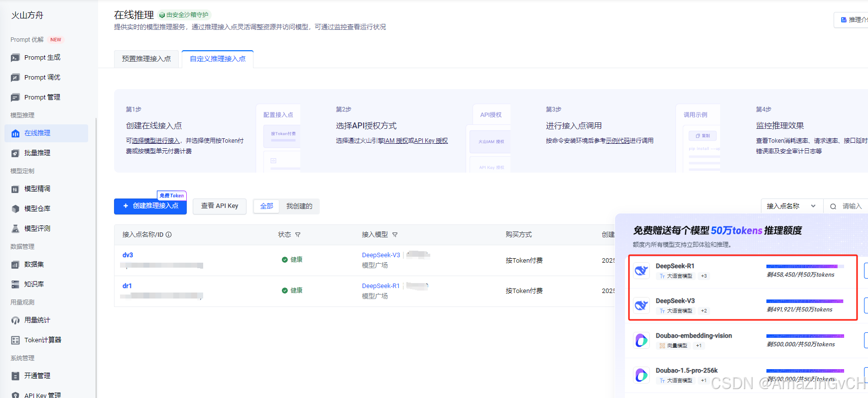Click 购买方式 column header
The image size is (868, 398).
click(519, 235)
